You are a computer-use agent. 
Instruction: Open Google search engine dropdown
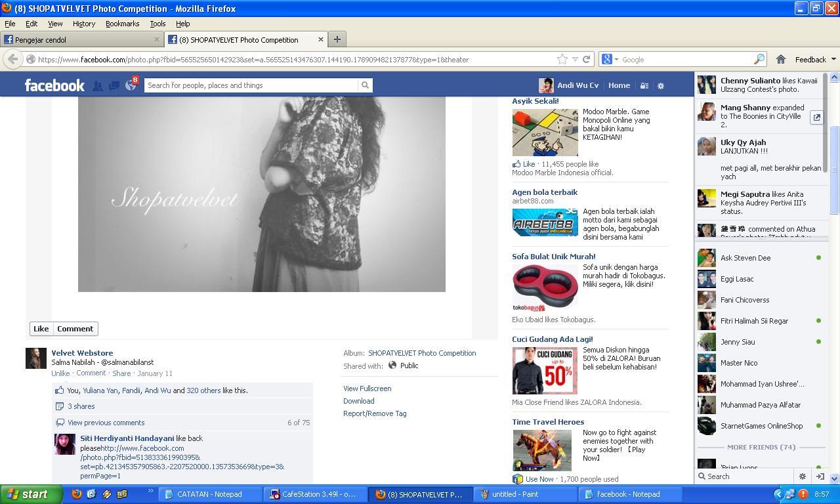(608, 59)
